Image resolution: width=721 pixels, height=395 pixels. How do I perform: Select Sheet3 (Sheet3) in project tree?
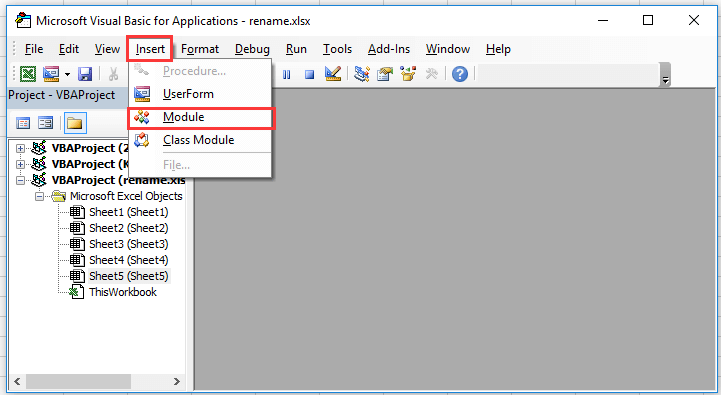(129, 244)
